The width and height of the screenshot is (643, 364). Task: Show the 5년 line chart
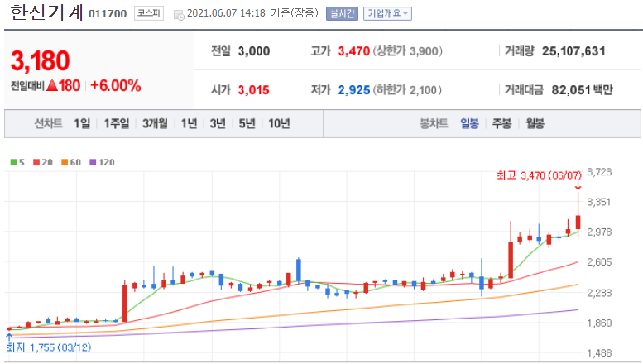(247, 123)
